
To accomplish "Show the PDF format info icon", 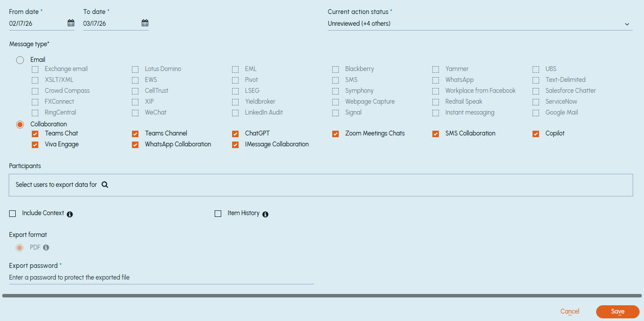I will (46, 248).
